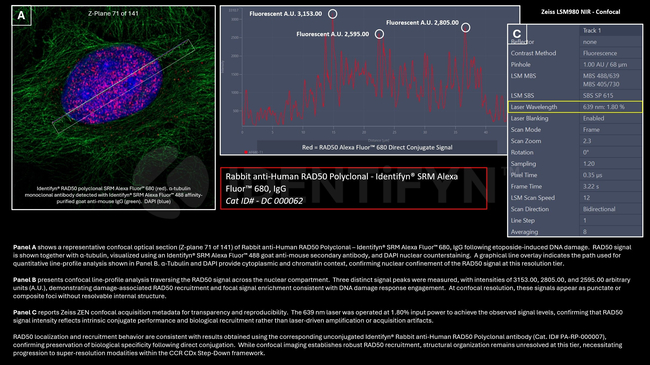The image size is (650, 365).
Task: Click the 'Zeiss LSM980 NIR - Confocal' heading
Action: coord(580,12)
